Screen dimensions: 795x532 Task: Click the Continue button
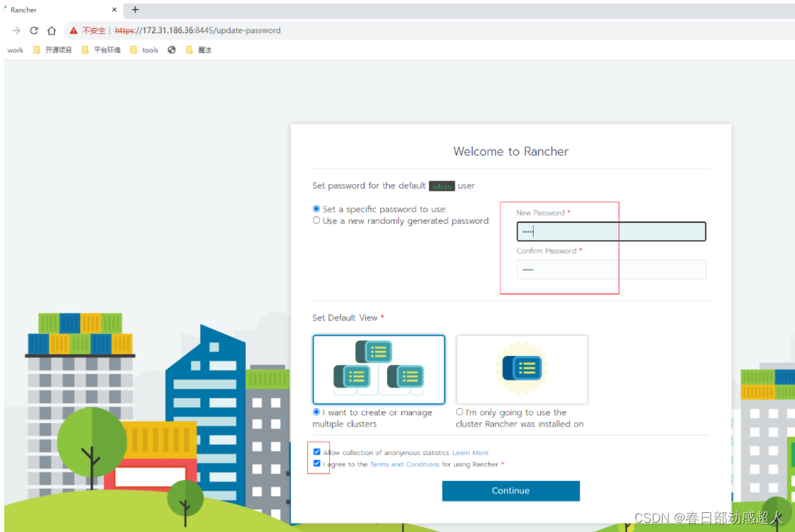pyautogui.click(x=510, y=491)
